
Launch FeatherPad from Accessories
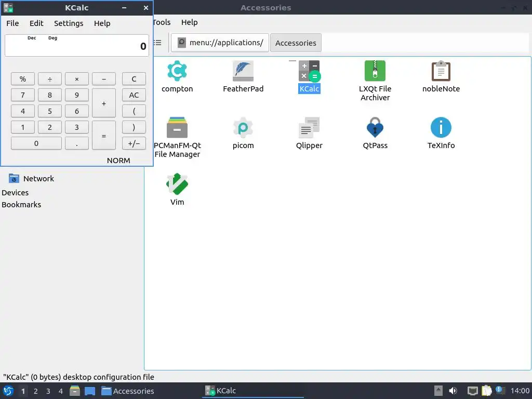(x=243, y=71)
